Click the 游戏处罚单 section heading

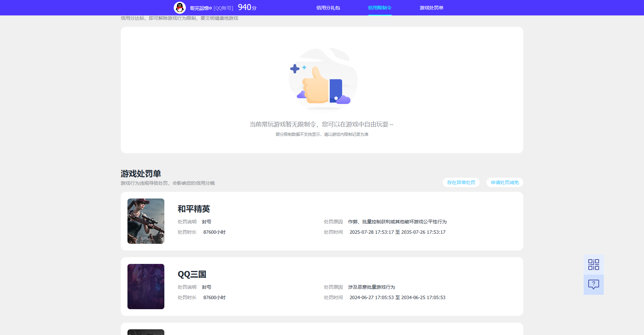tap(141, 174)
